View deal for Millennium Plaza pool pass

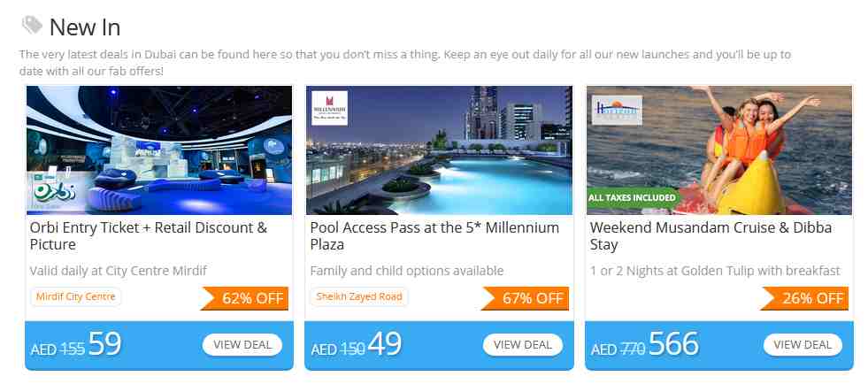pos(523,345)
